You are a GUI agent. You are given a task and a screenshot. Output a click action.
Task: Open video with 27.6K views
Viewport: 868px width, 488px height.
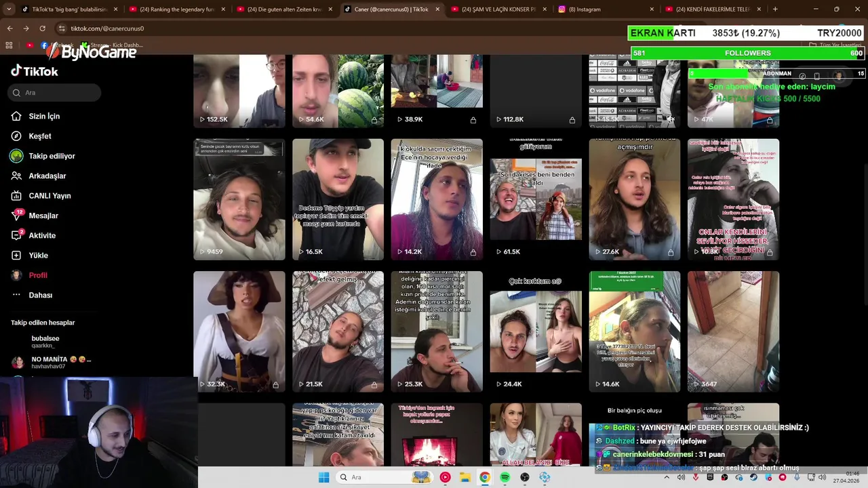coord(634,199)
